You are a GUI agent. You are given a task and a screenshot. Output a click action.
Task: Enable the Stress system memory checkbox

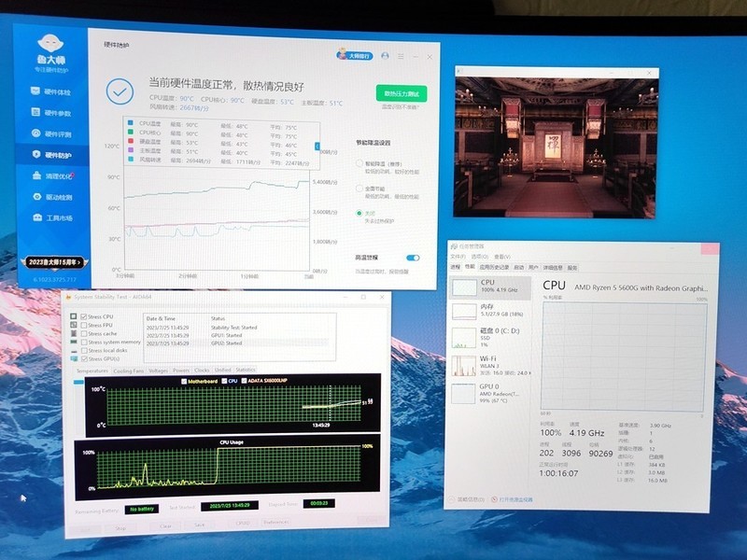click(x=84, y=342)
